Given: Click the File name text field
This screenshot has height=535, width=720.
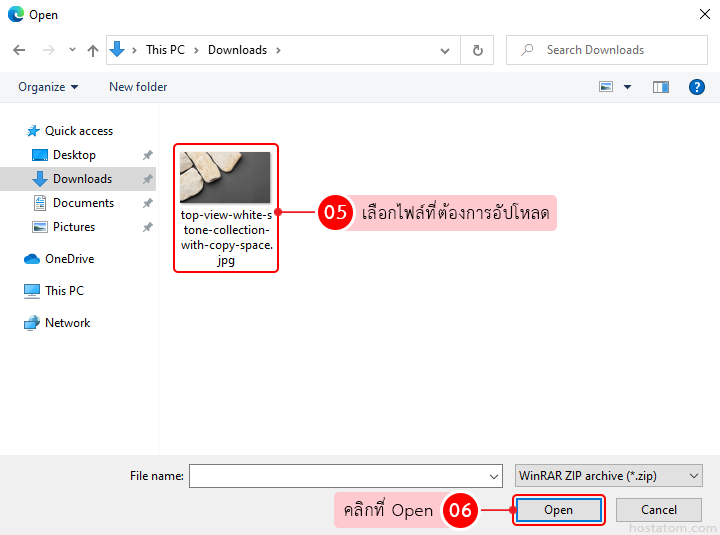Looking at the screenshot, I should [x=338, y=476].
